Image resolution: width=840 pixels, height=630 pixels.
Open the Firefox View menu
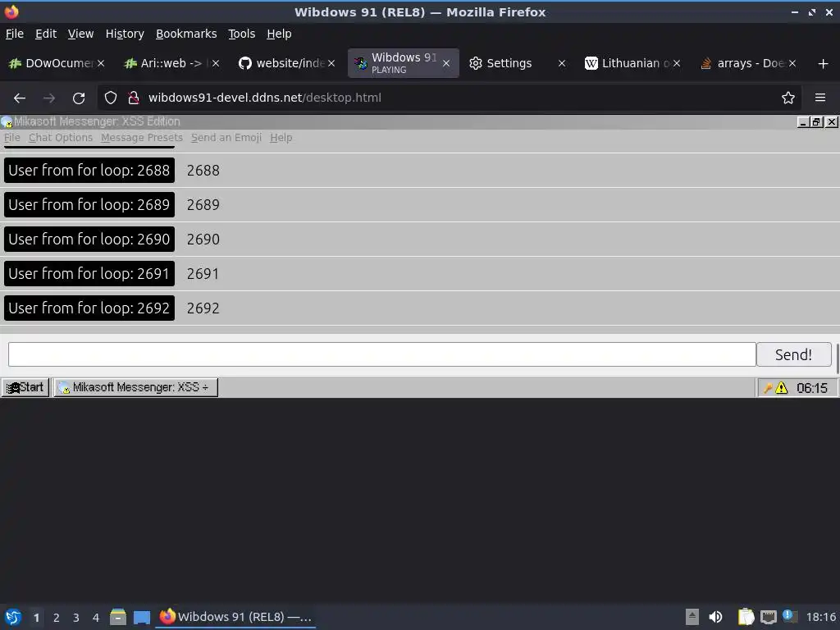click(x=80, y=34)
